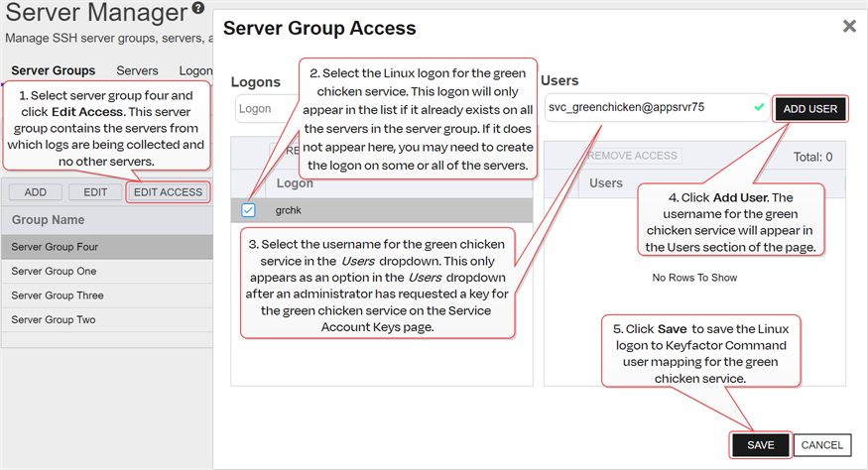Select the Server Group Four row
868x470 pixels.
(x=56, y=247)
